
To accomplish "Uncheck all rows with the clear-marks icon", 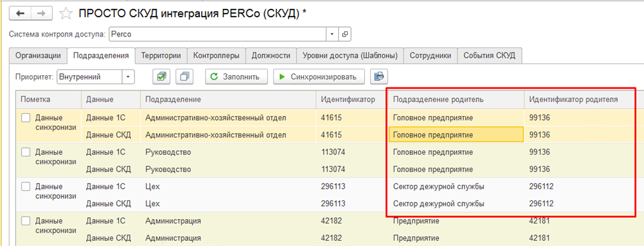I will (x=185, y=77).
